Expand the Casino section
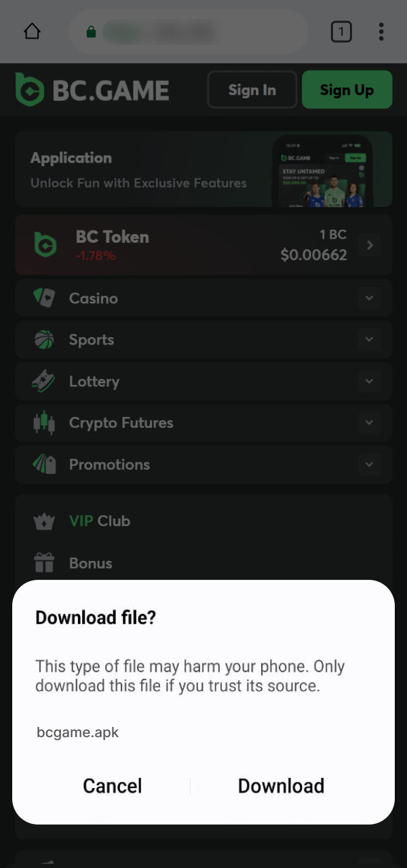 (369, 298)
